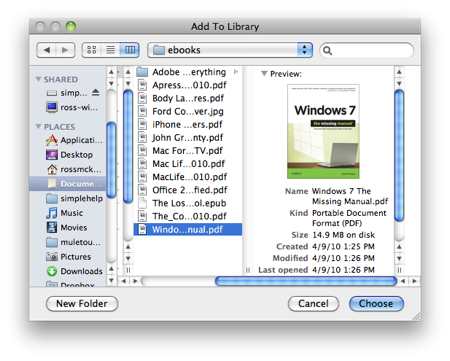Image resolution: width=450 pixels, height=361 pixels.
Task: Select Documents in the sidebar
Action: pos(68,184)
